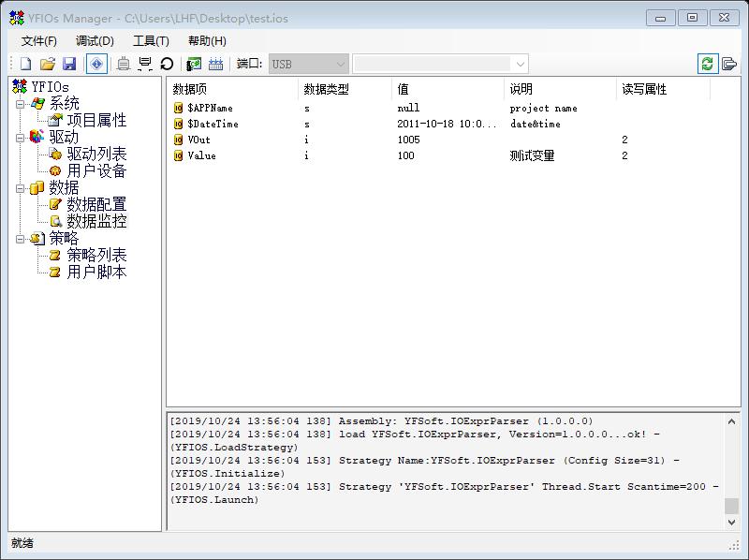The width and height of the screenshot is (749, 560).
Task: Sort by the 读写属性 column header
Action: pos(663,89)
